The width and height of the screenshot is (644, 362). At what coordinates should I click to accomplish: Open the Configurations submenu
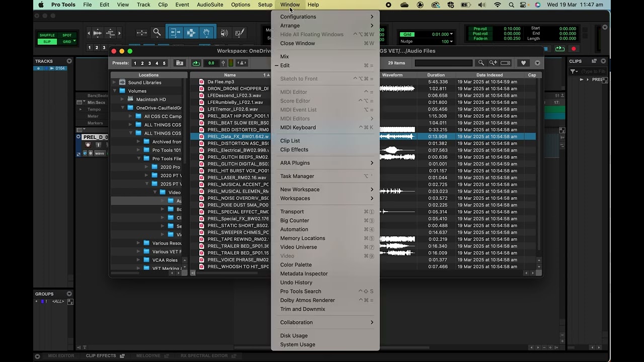(326, 17)
